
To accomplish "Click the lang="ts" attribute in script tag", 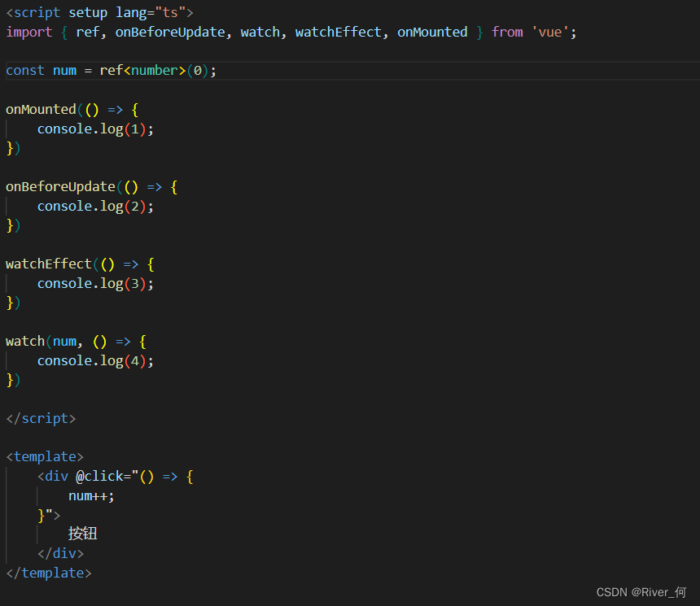I will [x=151, y=12].
